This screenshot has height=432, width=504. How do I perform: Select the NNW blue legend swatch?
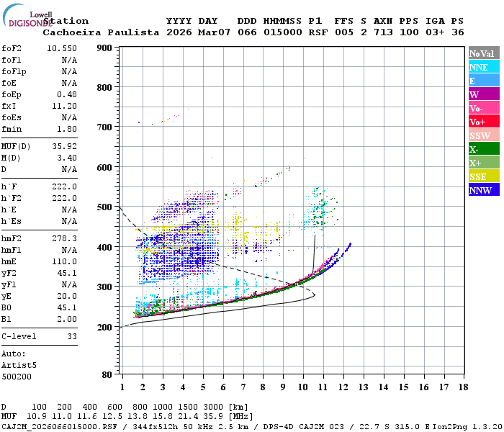[484, 190]
